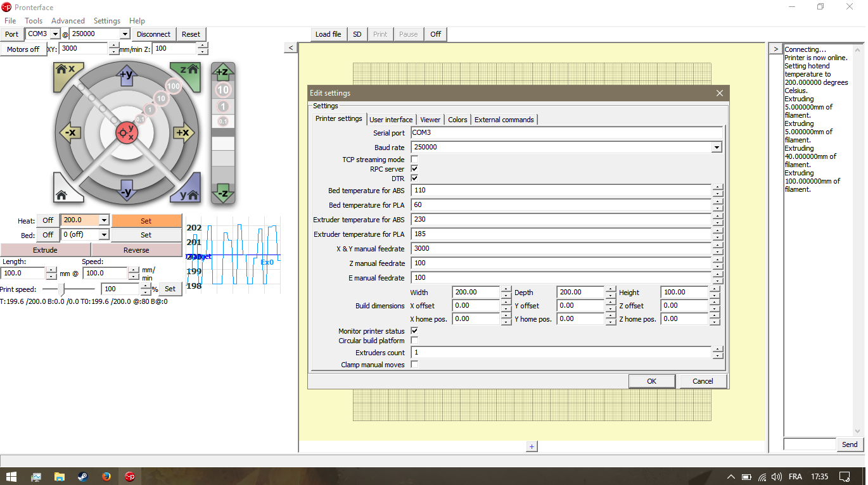Move Z down with the -Z arrow
This screenshot has width=868, height=485.
click(222, 192)
